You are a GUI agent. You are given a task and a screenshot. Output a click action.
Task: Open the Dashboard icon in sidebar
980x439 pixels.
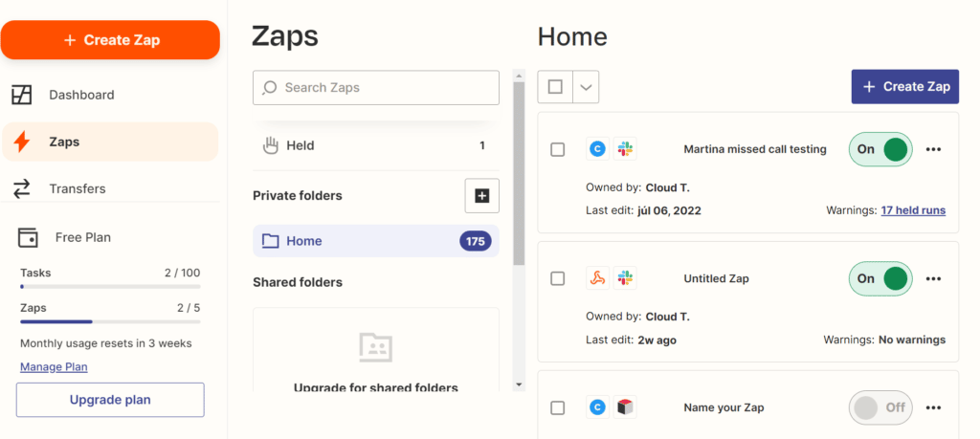tap(22, 95)
